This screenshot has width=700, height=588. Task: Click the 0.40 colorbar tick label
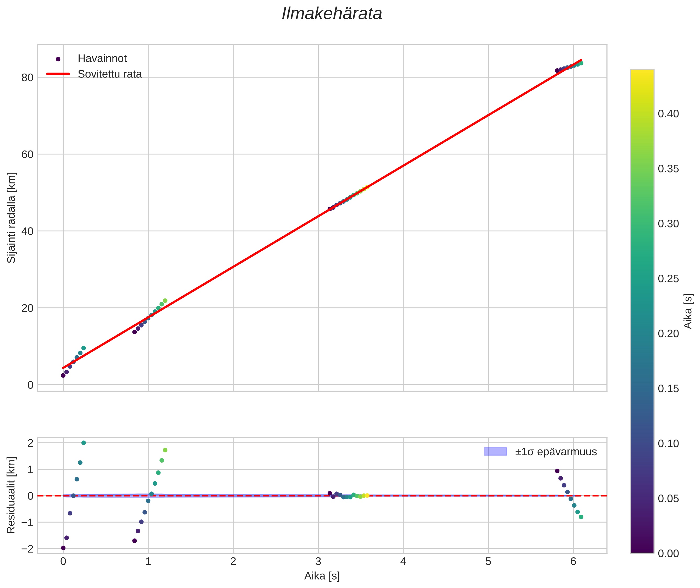click(668, 114)
